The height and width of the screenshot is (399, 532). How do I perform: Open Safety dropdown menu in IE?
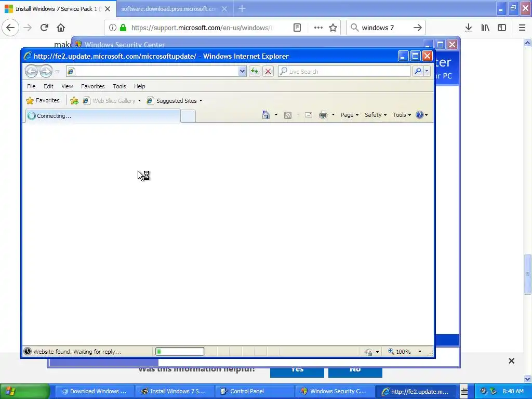375,115
